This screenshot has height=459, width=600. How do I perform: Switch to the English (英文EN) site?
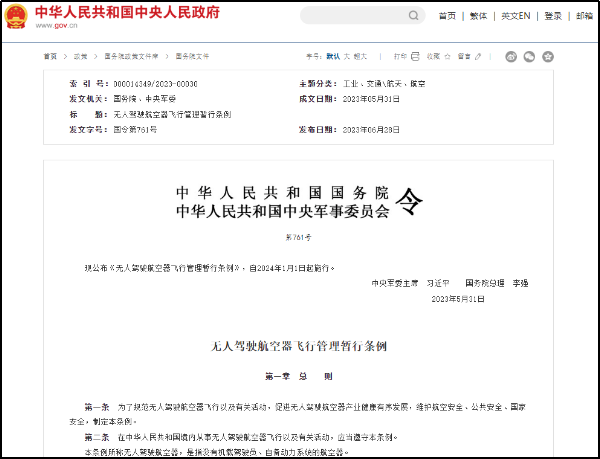[516, 16]
